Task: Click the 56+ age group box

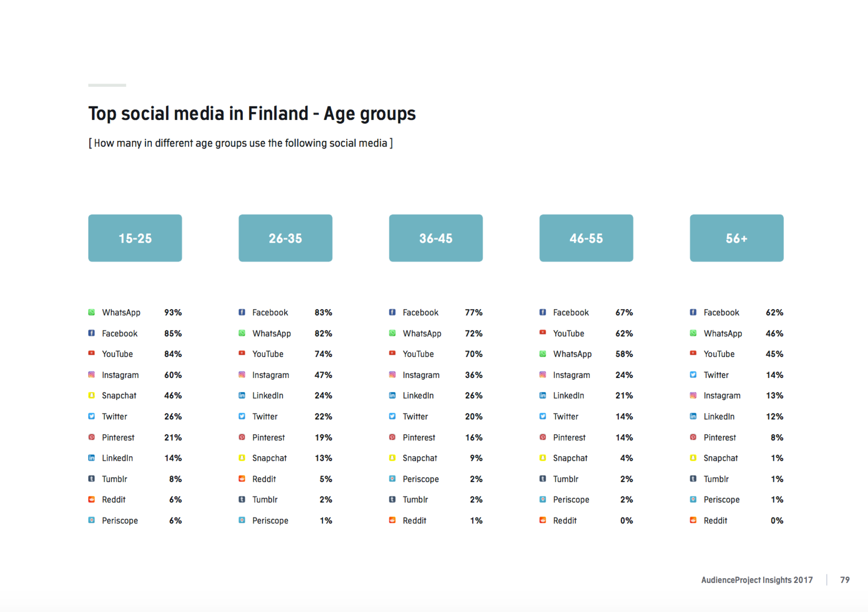Action: pyautogui.click(x=736, y=238)
